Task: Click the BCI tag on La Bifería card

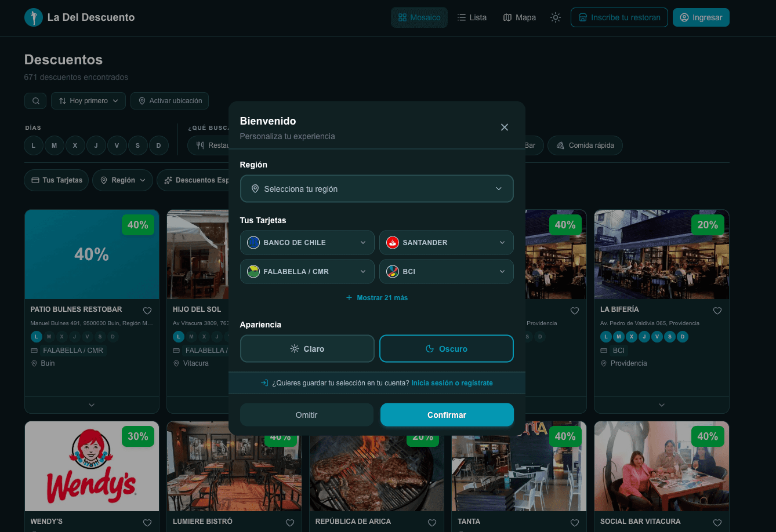Action: [619, 351]
